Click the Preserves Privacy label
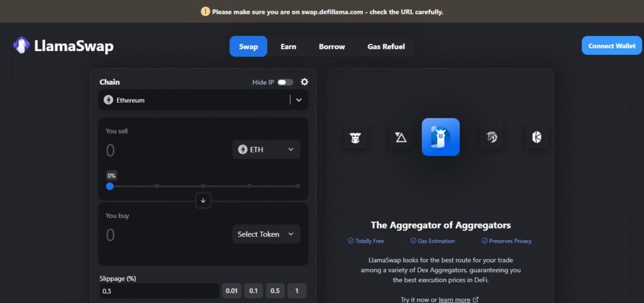This screenshot has height=303, width=644. coord(510,241)
